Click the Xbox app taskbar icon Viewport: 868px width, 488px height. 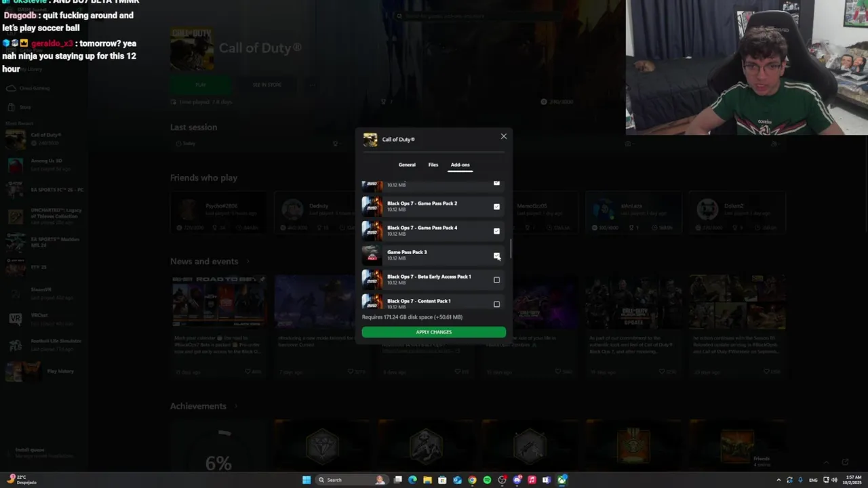[561, 480]
